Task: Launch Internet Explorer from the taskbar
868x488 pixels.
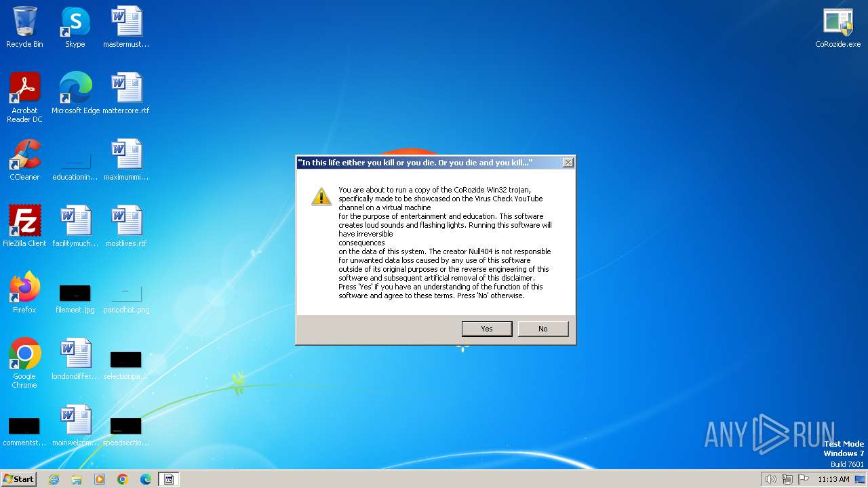Action: (x=54, y=479)
